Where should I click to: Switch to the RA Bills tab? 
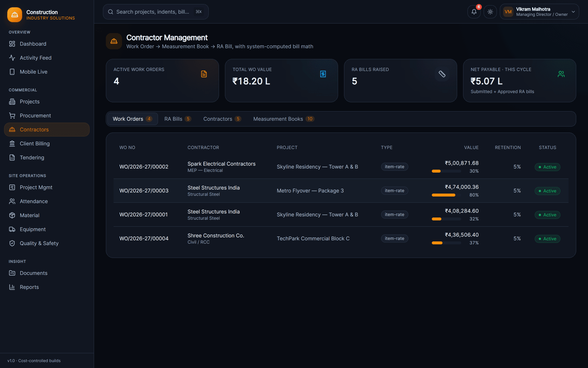click(x=178, y=119)
